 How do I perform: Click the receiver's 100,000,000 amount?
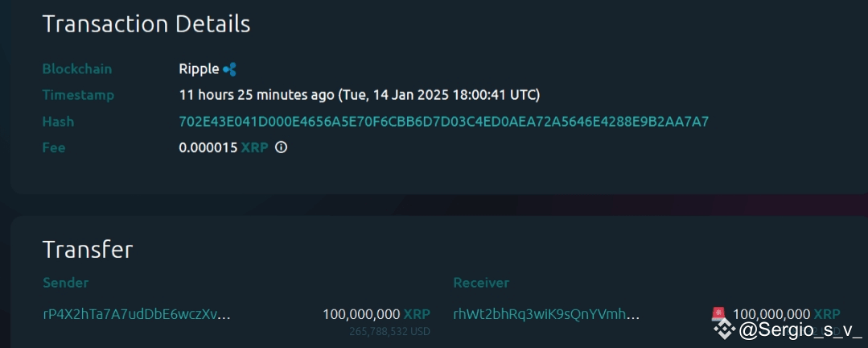[x=771, y=313]
